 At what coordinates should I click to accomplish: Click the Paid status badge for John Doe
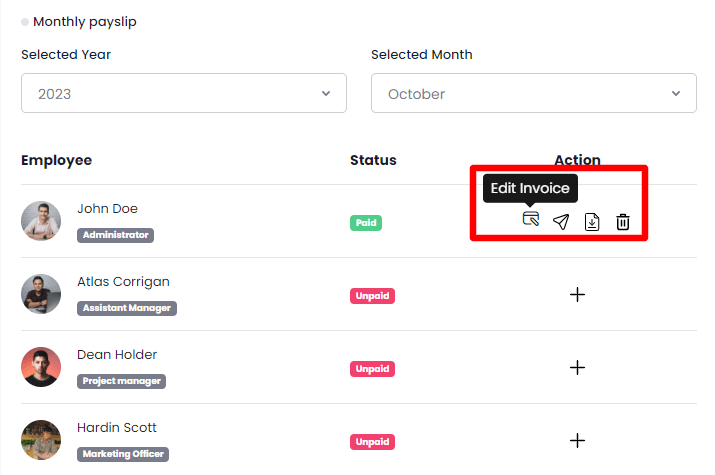366,223
